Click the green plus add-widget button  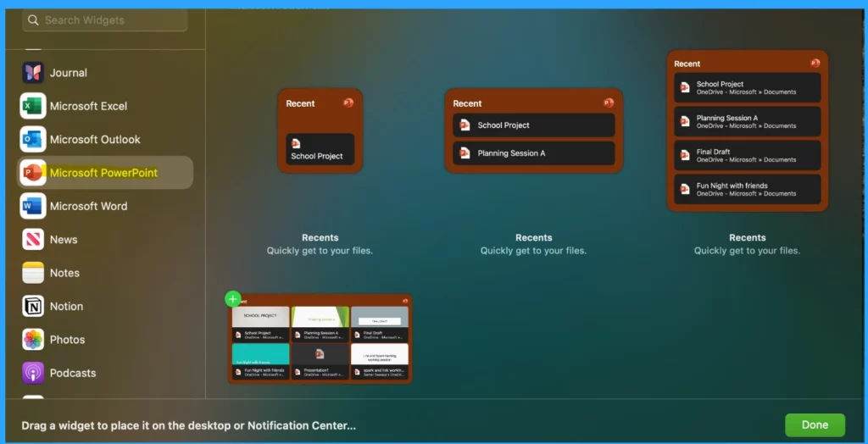coord(233,299)
